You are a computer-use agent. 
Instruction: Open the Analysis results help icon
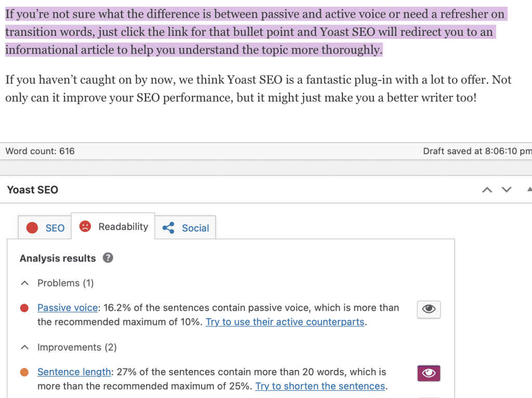click(108, 258)
